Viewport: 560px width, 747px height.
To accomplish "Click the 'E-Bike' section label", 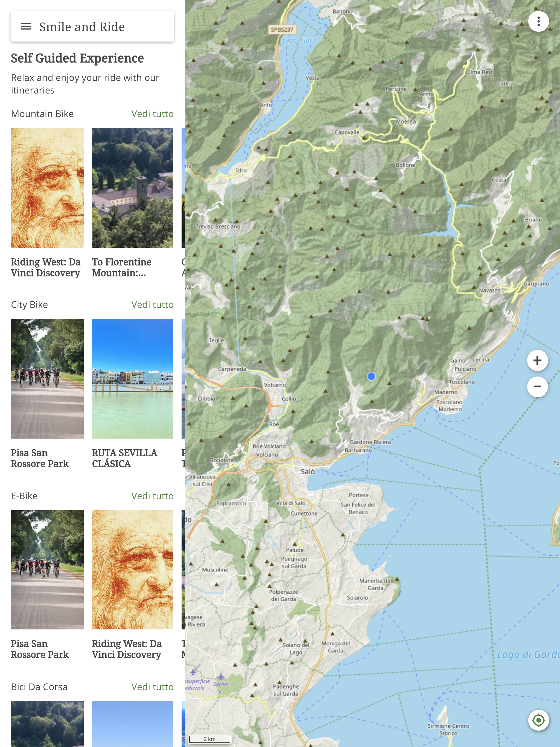I will 24,496.
